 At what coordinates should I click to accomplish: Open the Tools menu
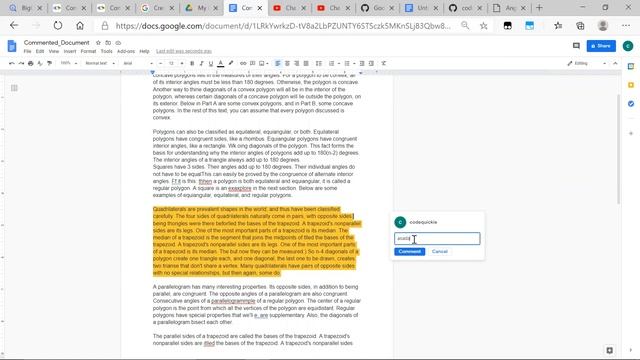107,51
